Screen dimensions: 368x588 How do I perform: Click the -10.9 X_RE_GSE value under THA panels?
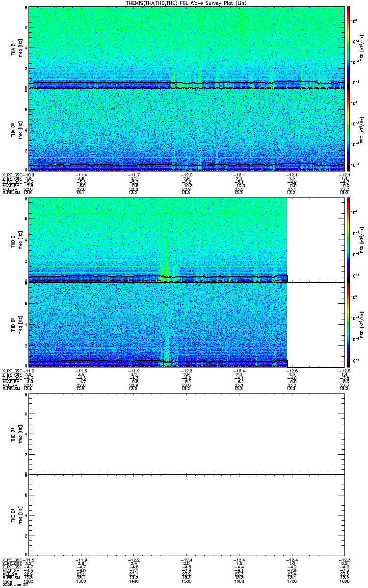[28, 174]
